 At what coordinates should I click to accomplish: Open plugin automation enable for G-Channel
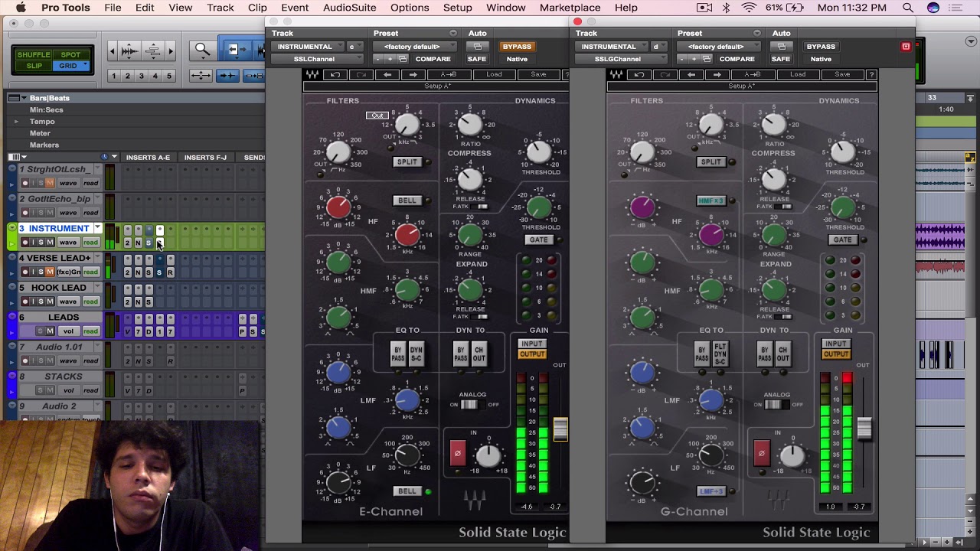click(x=782, y=47)
